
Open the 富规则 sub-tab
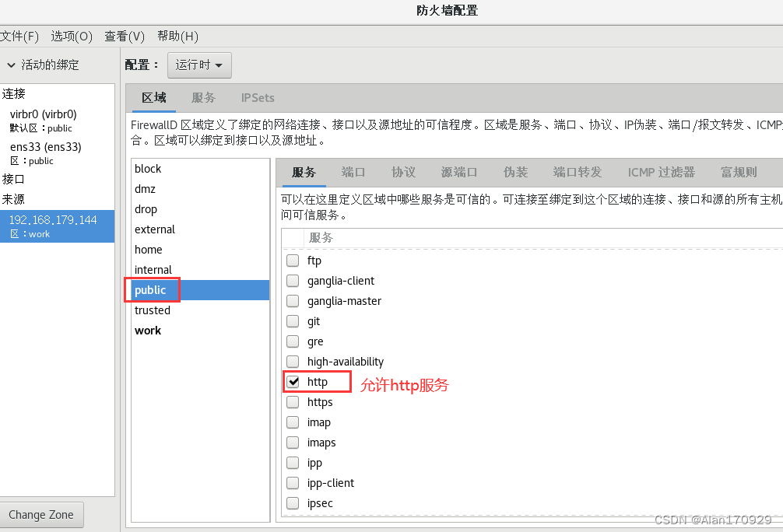point(739,172)
